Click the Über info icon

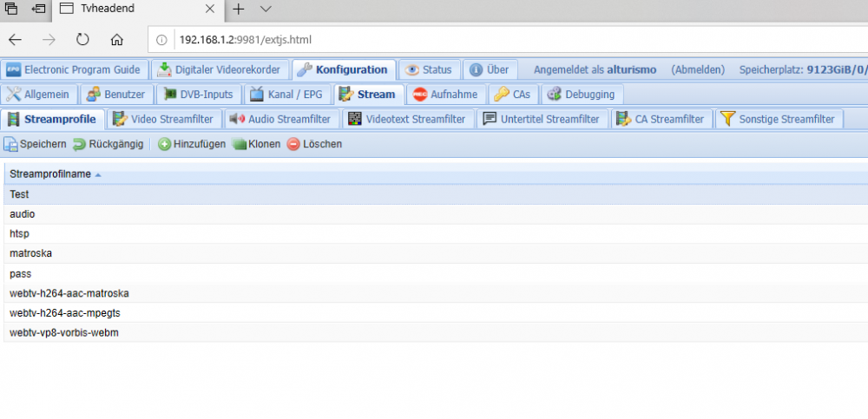coord(476,69)
